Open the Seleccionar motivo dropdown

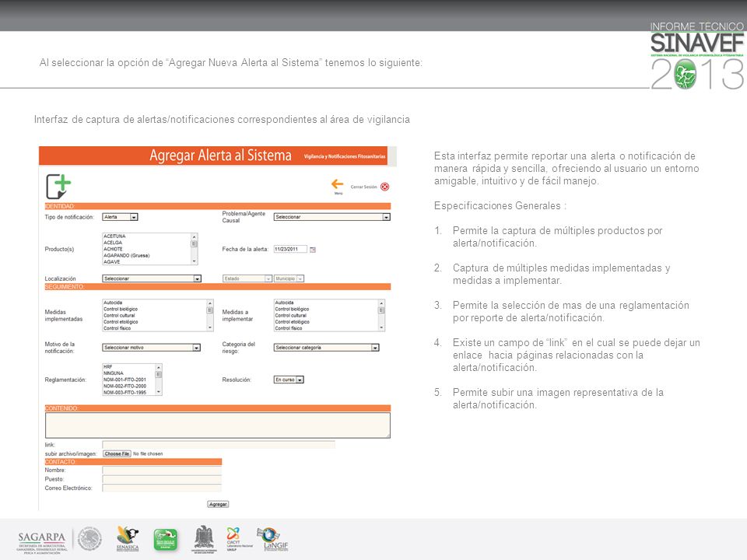pyautogui.click(x=151, y=348)
